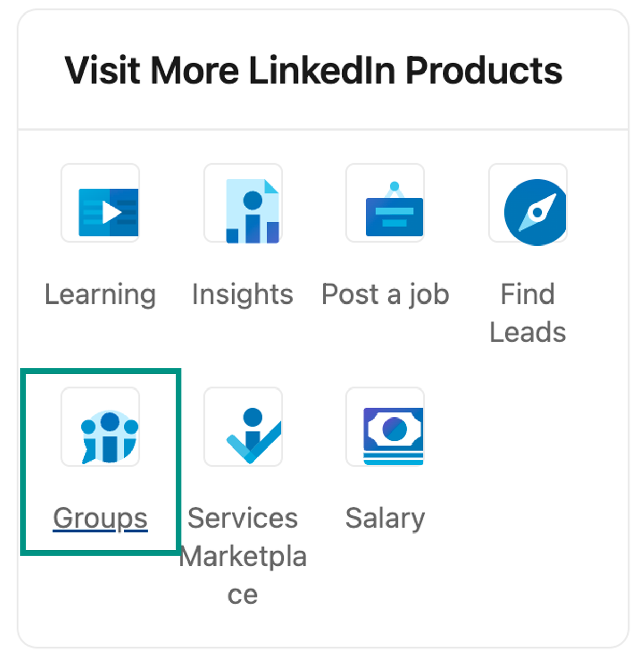Click the word Find in Find Leads
The height and width of the screenshot is (663, 644).
(527, 294)
